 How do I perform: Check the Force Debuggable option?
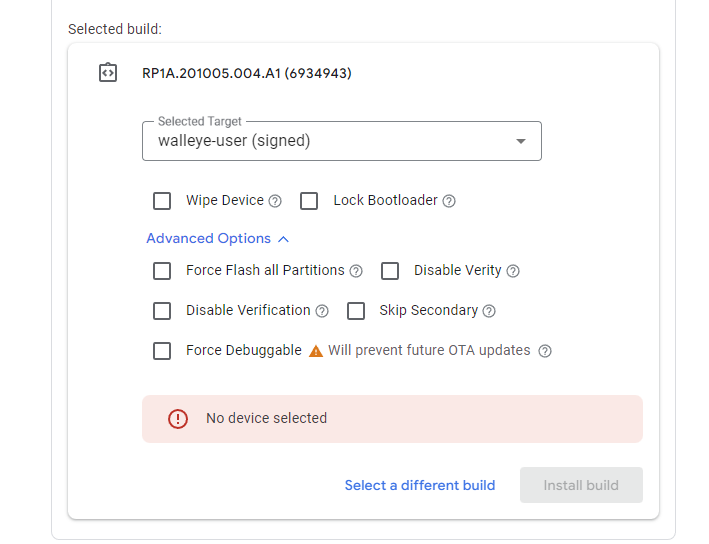pyautogui.click(x=162, y=351)
